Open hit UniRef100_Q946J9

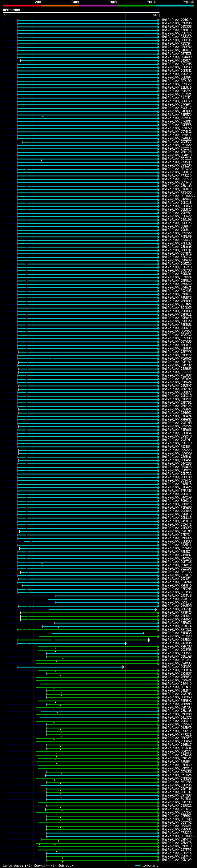pos(177,20)
